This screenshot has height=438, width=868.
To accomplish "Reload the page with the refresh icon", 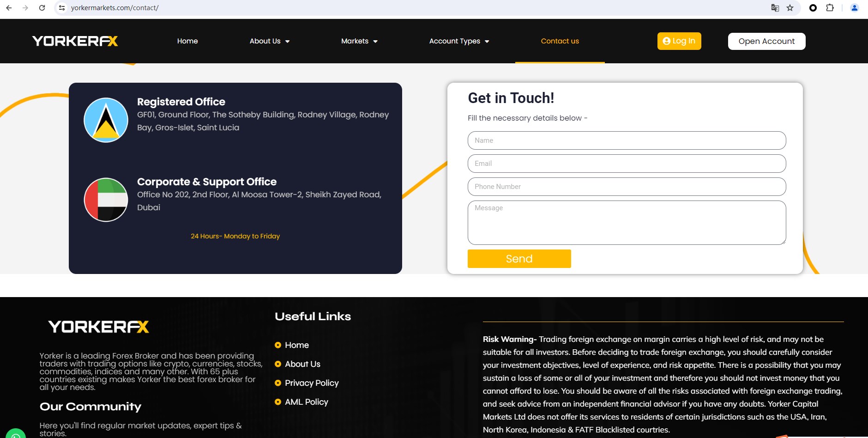I will point(42,8).
